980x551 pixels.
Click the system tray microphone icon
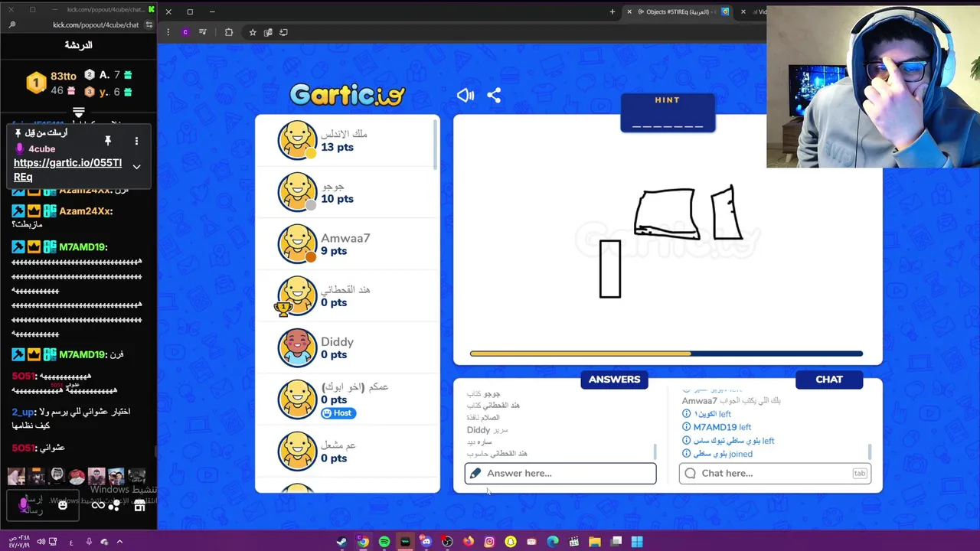click(89, 542)
